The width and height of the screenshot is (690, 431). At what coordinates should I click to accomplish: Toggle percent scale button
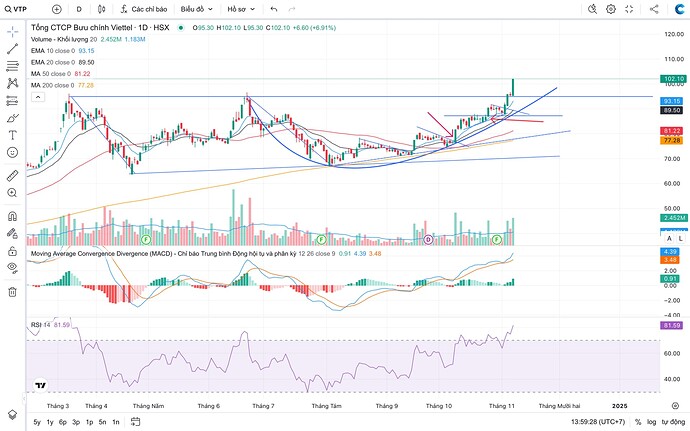click(x=637, y=422)
